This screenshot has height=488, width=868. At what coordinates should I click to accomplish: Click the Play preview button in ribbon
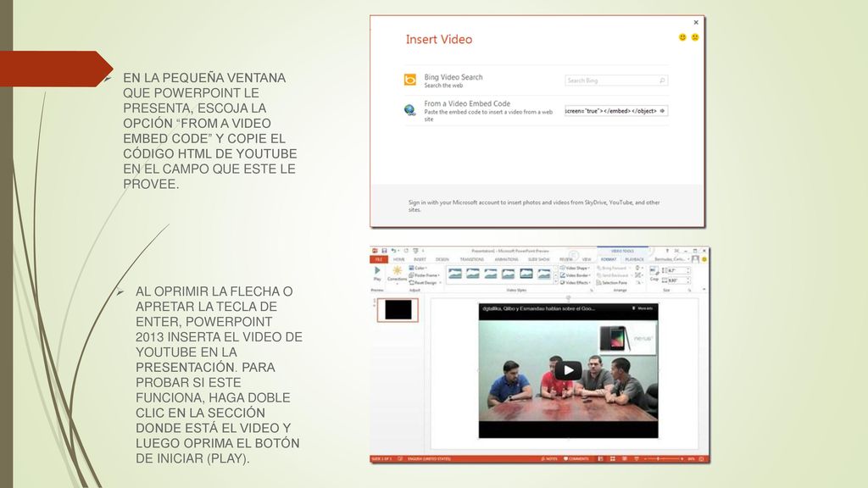(377, 274)
